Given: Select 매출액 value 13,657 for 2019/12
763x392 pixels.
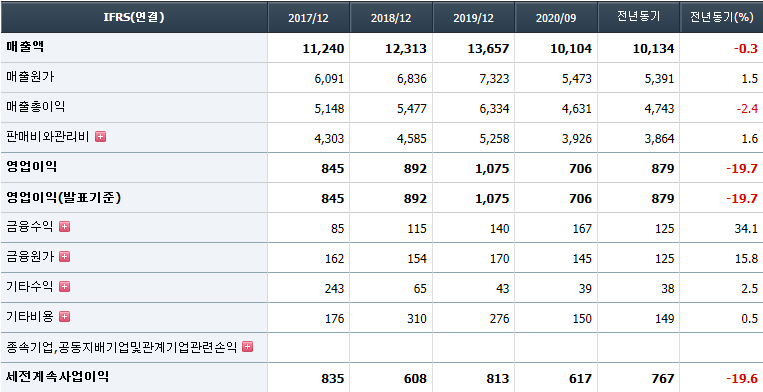Looking at the screenshot, I should click(x=489, y=49).
